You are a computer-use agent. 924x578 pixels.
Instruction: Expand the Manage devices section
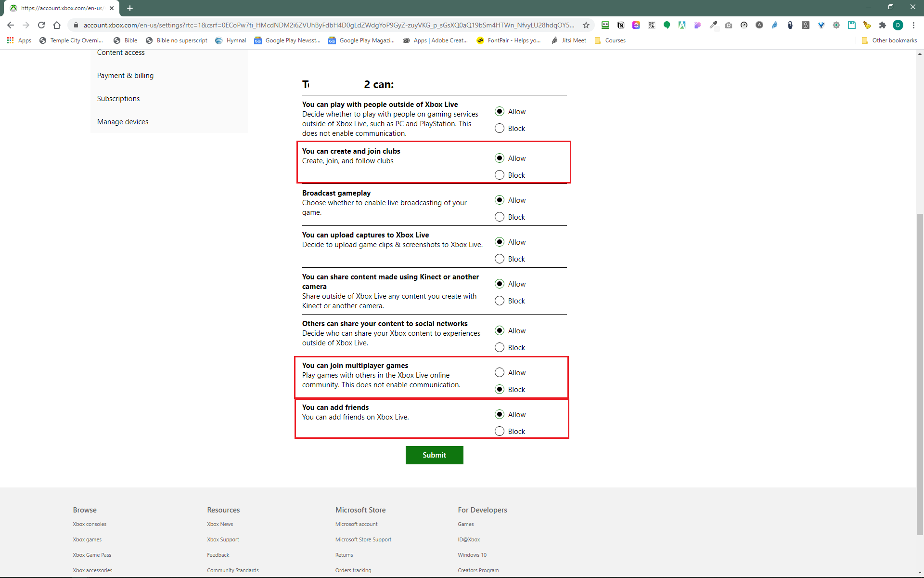(122, 122)
